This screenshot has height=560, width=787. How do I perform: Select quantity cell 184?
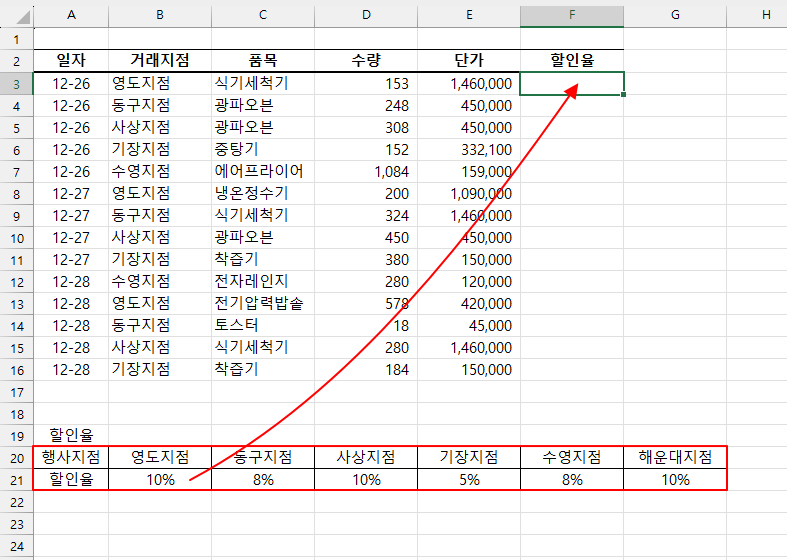pos(366,370)
